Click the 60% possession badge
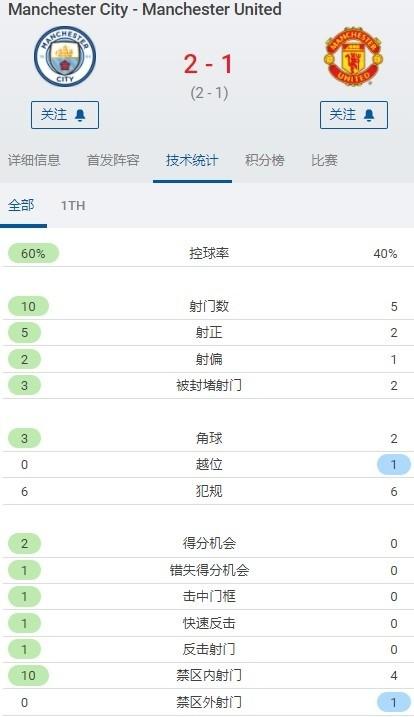Image resolution: width=414 pixels, height=717 pixels. point(33,253)
